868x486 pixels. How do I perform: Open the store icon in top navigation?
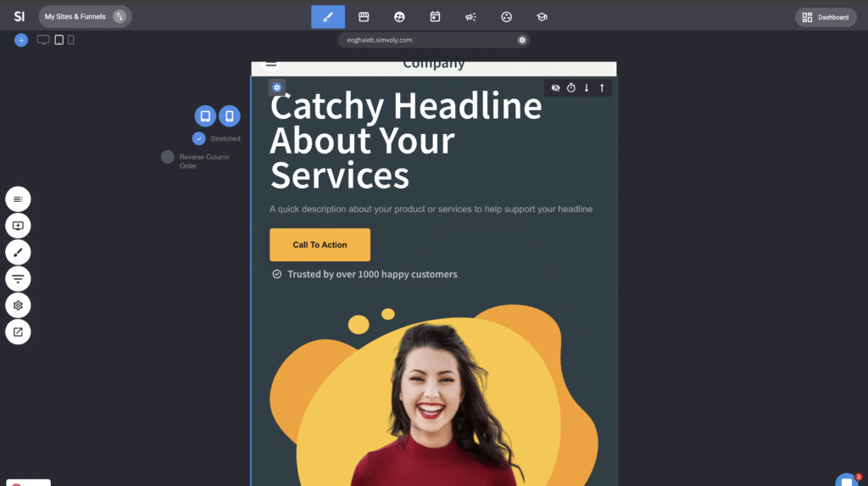(364, 17)
